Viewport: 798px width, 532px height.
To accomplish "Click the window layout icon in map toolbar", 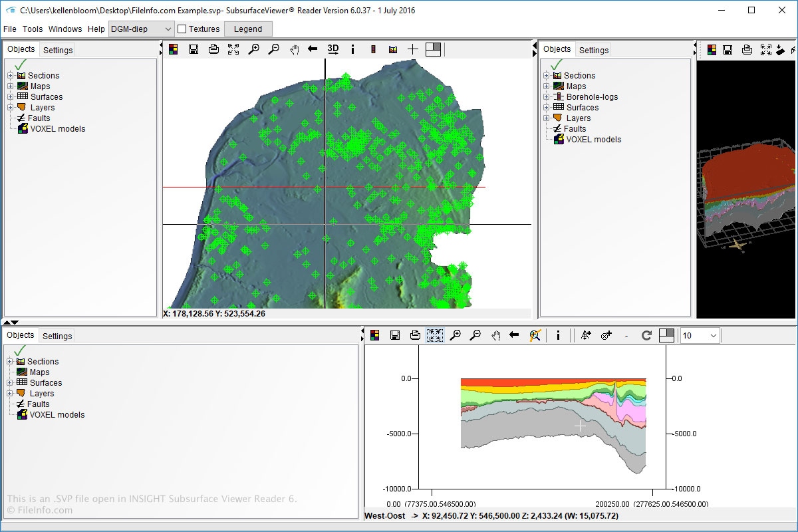I will pyautogui.click(x=433, y=49).
